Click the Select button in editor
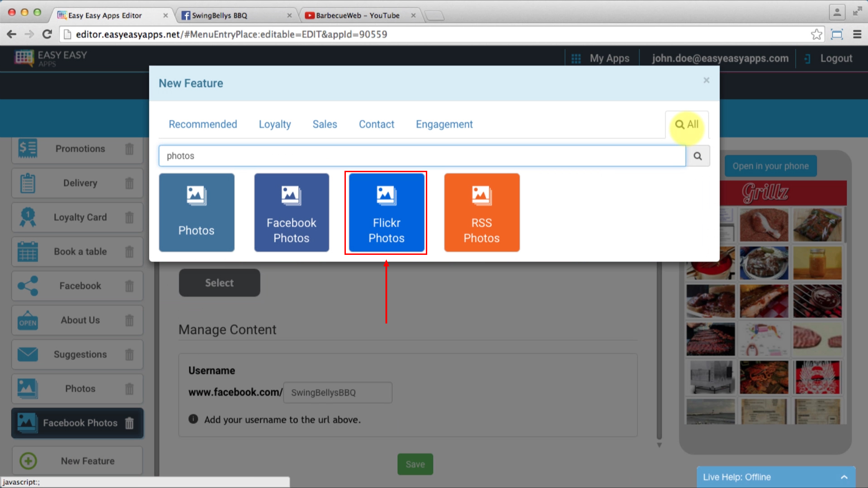 pyautogui.click(x=219, y=282)
